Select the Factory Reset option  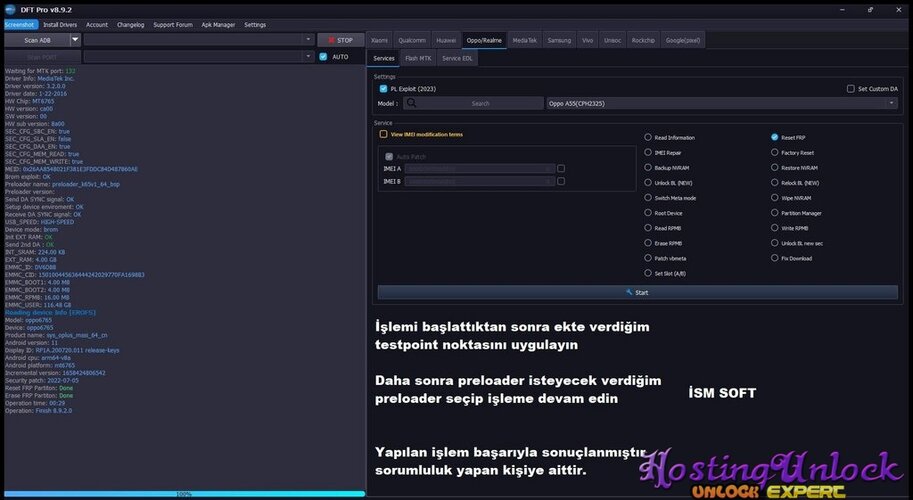pos(774,153)
